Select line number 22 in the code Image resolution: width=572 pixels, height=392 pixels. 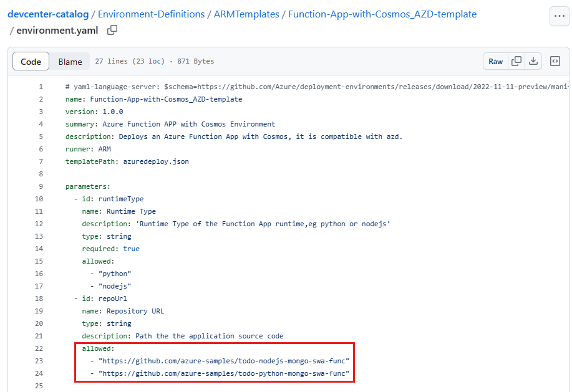(39, 348)
